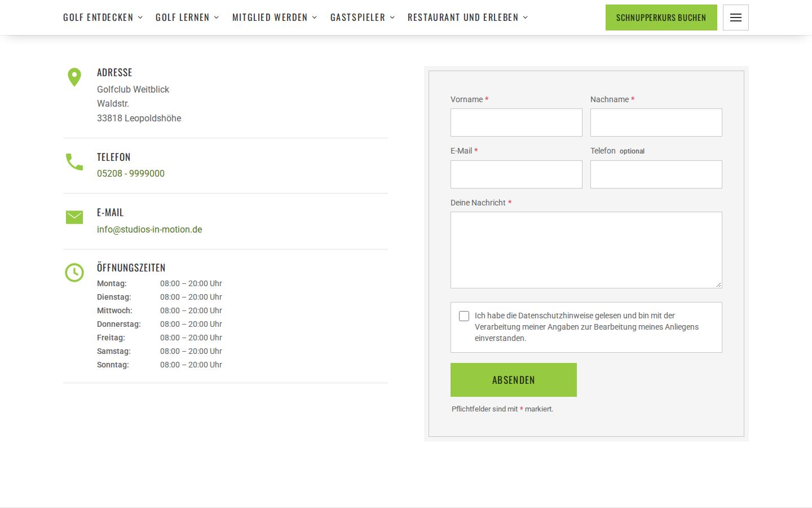Select the Öffnungszeiten heading
The width and height of the screenshot is (812, 508).
point(131,268)
